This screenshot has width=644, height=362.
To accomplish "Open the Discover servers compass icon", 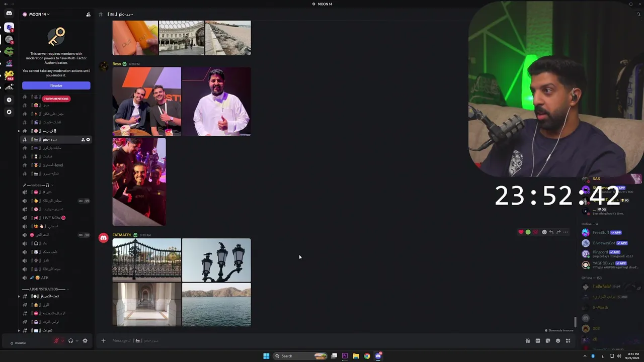I will pos(9,112).
